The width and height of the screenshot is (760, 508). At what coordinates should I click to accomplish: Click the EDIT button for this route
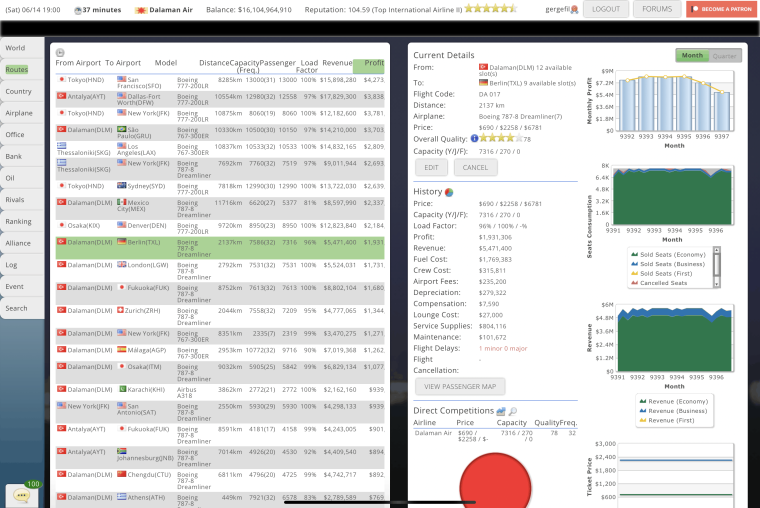coord(431,168)
